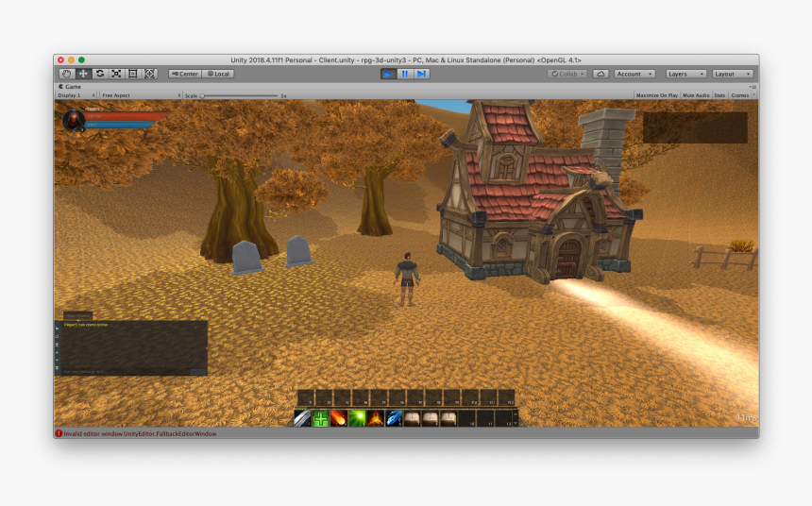Image resolution: width=812 pixels, height=506 pixels.
Task: Select the Main Window chat tab
Action: pos(78,315)
